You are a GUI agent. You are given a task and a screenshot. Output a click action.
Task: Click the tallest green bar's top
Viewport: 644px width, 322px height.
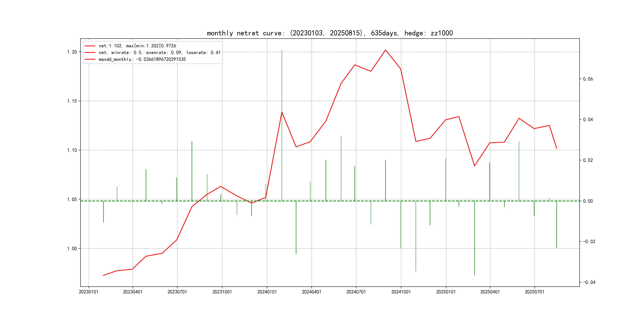(282, 50)
